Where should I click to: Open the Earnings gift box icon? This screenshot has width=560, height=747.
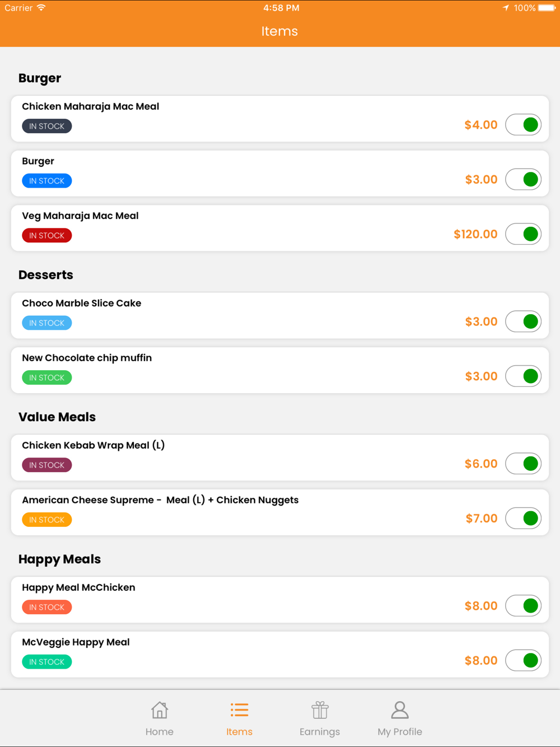pyautogui.click(x=320, y=710)
